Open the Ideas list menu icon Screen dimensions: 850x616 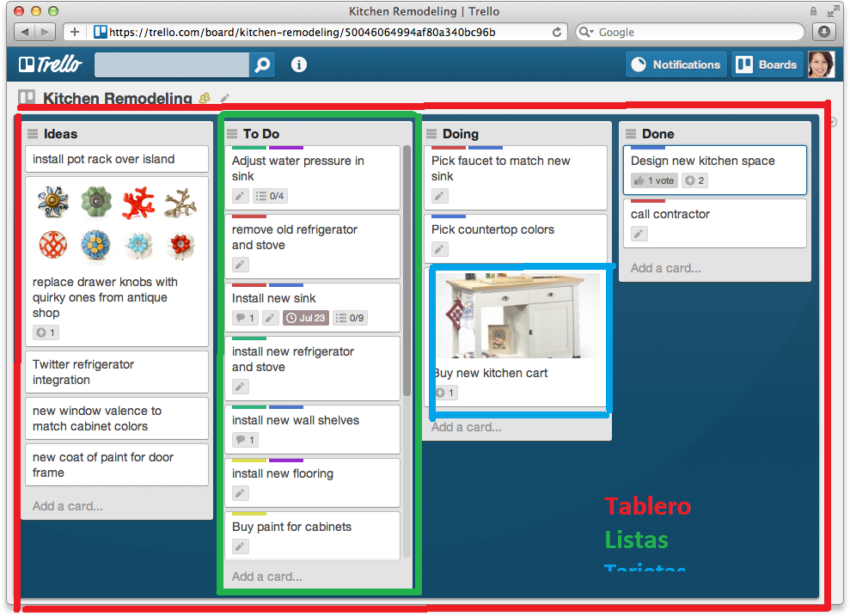point(33,134)
